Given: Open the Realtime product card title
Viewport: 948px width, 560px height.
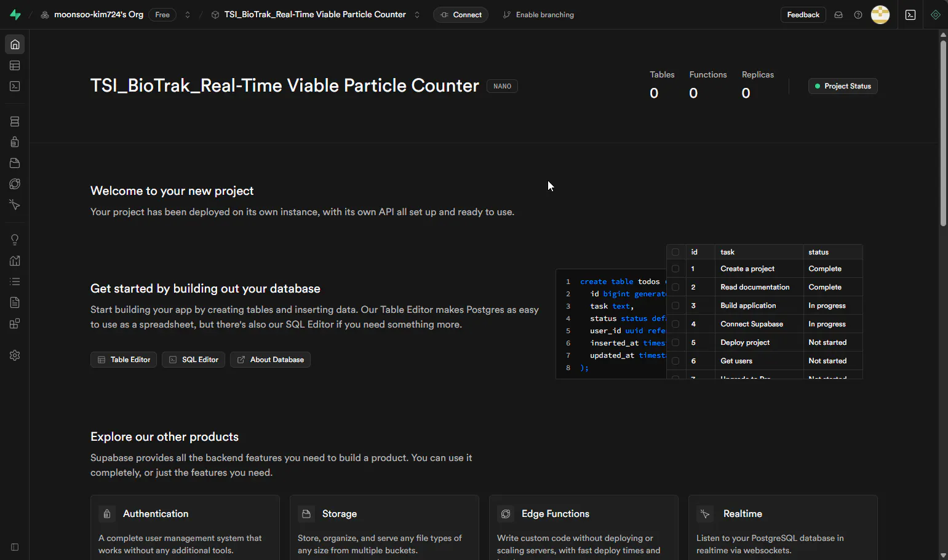Looking at the screenshot, I should (743, 514).
